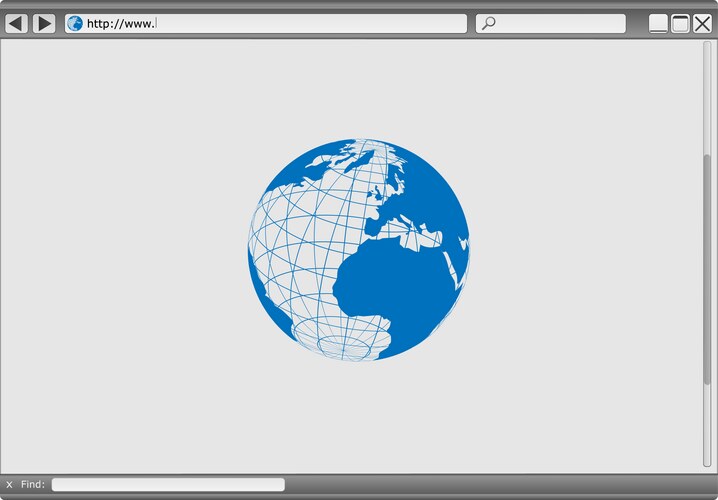
Task: Click the vertical scrollbar thumb
Action: click(x=707, y=268)
